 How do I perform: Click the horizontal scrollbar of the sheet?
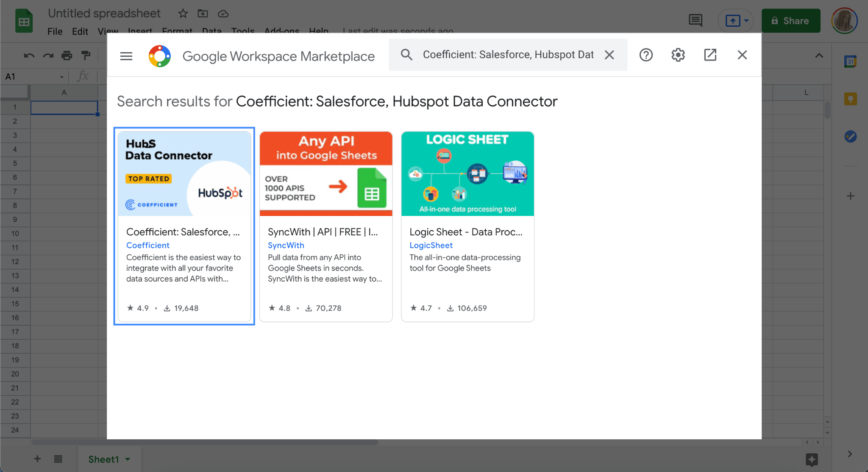(x=204, y=442)
